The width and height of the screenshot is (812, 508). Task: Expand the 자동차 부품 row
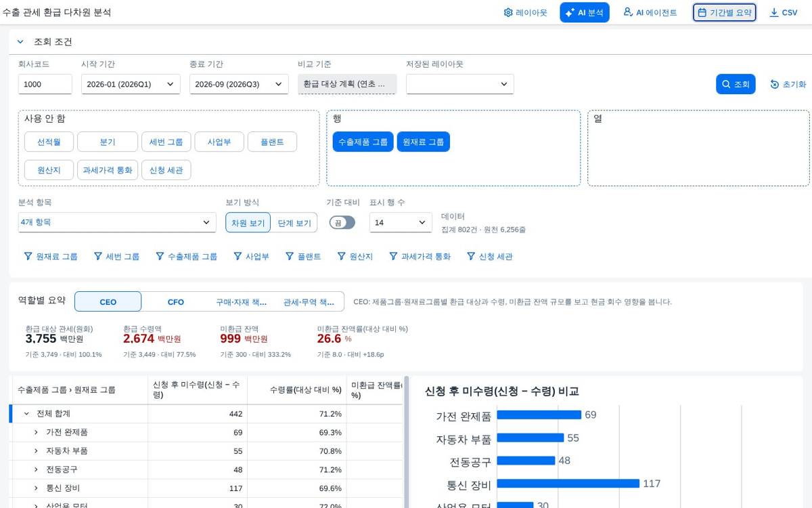click(36, 450)
